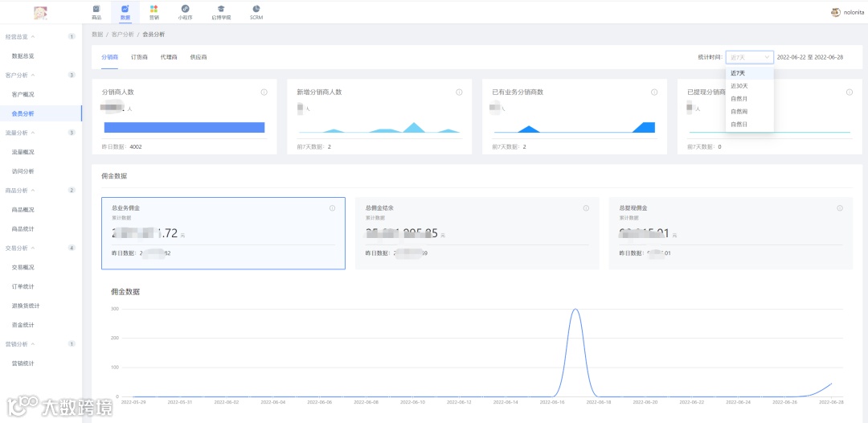Collapse the 商品分析 sidebar group
The width and height of the screenshot is (868, 423).
coord(33,191)
